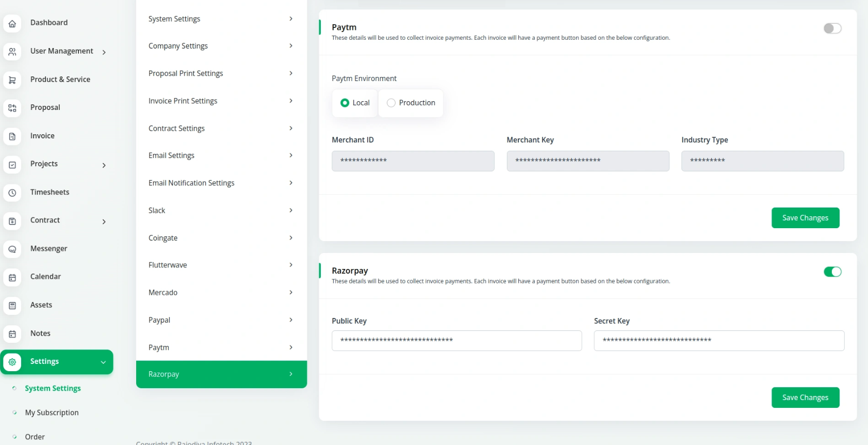
Task: Open Proposal Print Settings section
Action: tap(221, 73)
